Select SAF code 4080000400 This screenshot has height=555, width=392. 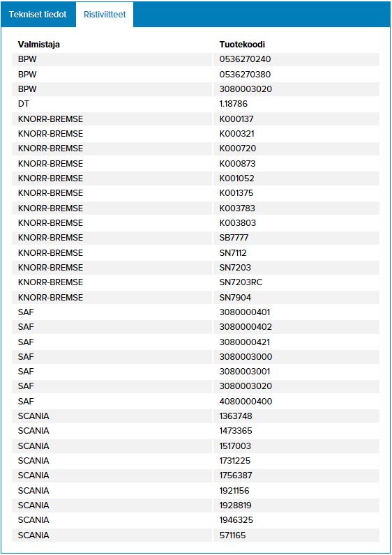246,402
